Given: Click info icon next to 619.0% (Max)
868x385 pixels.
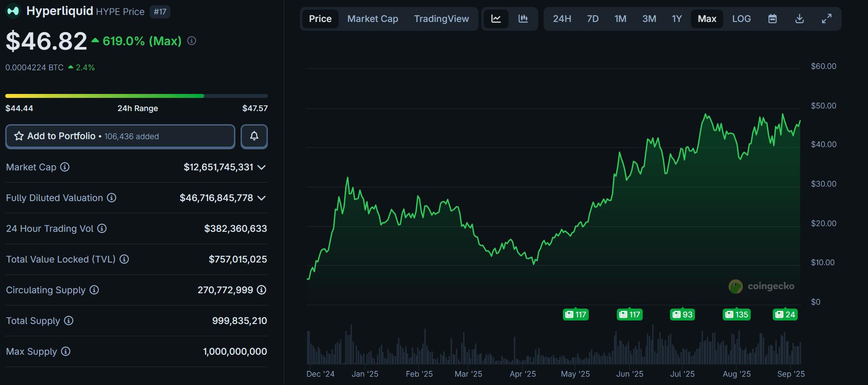Looking at the screenshot, I should 192,41.
